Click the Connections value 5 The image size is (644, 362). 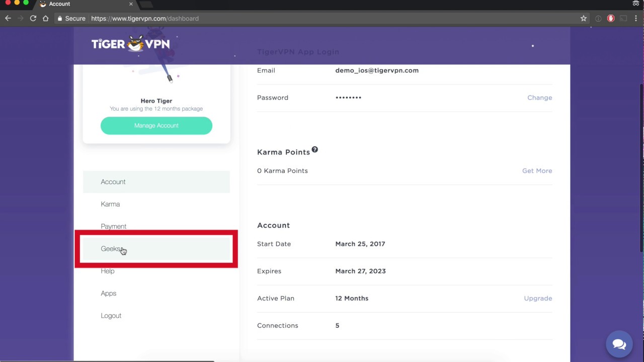(x=337, y=325)
